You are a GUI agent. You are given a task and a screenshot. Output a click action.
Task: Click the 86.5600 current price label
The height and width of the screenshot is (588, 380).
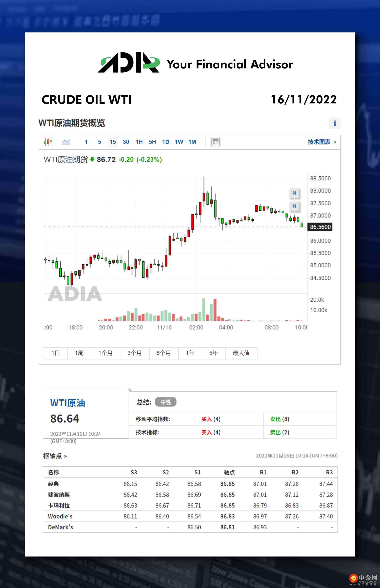[320, 227]
